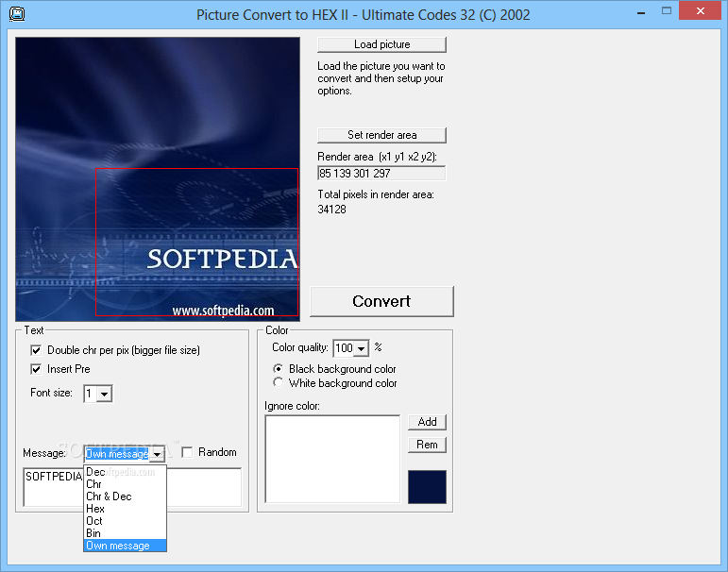This screenshot has width=728, height=572.
Task: Maximize the Picture Convert window
Action: (667, 10)
